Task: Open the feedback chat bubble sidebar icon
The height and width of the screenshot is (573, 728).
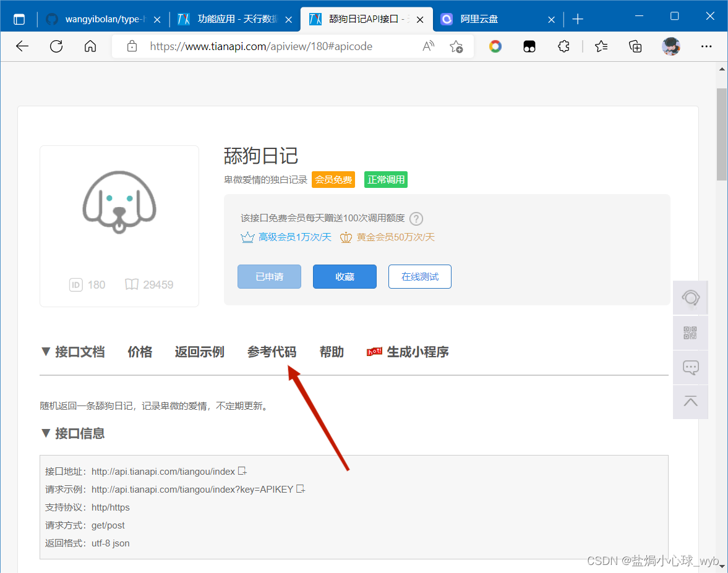Action: click(x=690, y=367)
